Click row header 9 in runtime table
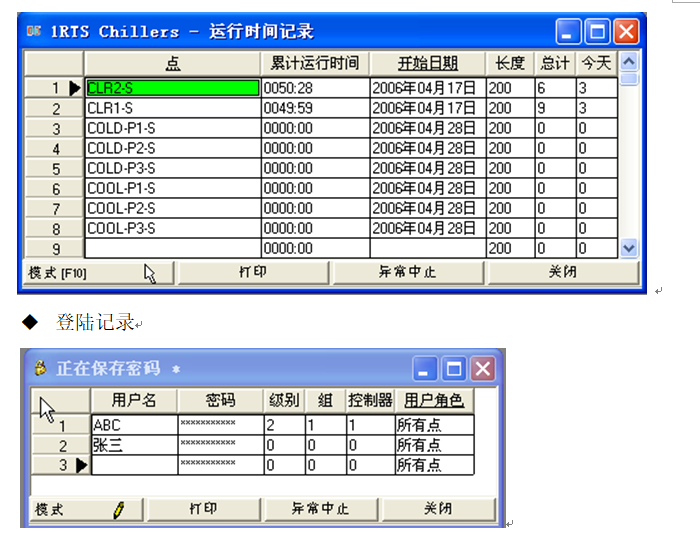700x540 pixels. [x=54, y=249]
